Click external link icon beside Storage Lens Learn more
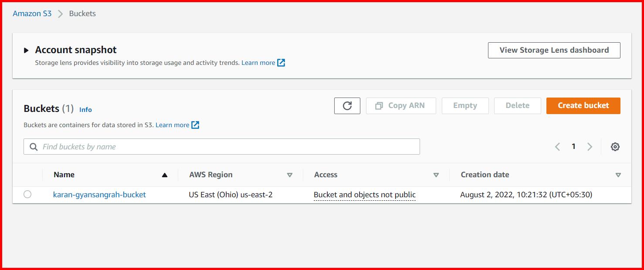 pyautogui.click(x=281, y=63)
